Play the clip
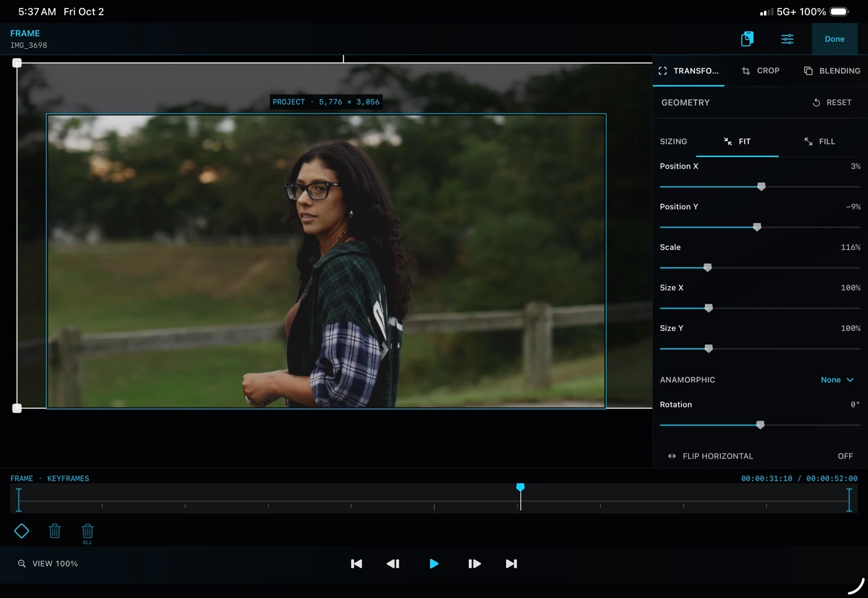This screenshot has width=868, height=598. click(x=434, y=564)
